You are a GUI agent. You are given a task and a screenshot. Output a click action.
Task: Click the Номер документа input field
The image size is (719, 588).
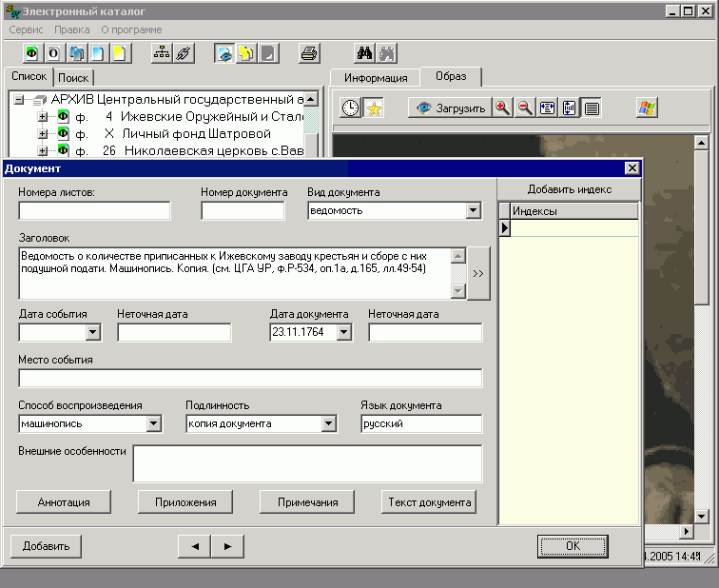(243, 210)
